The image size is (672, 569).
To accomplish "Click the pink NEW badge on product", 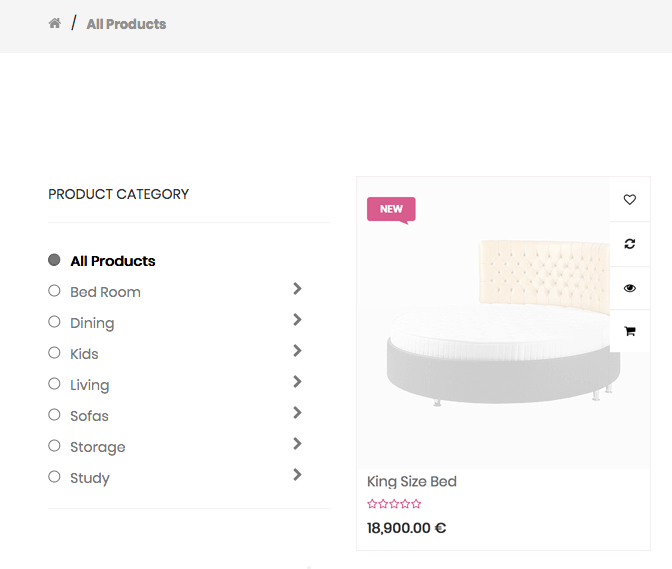I will point(391,209).
